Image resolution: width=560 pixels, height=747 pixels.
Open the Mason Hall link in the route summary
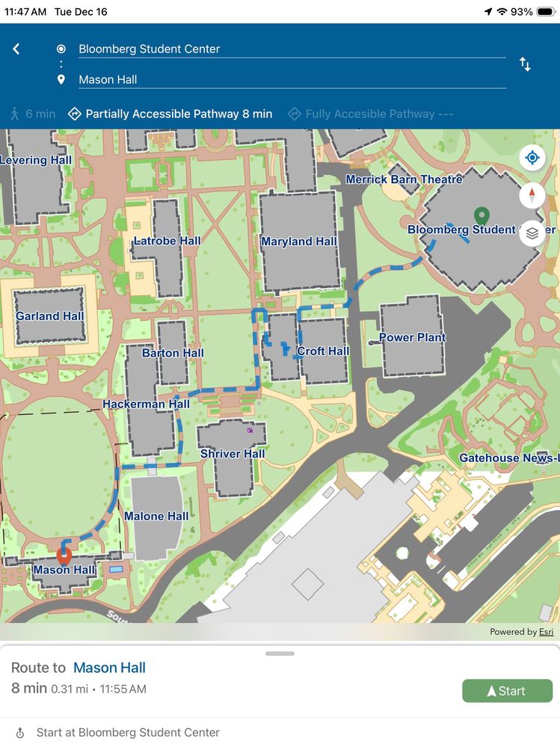tap(109, 668)
